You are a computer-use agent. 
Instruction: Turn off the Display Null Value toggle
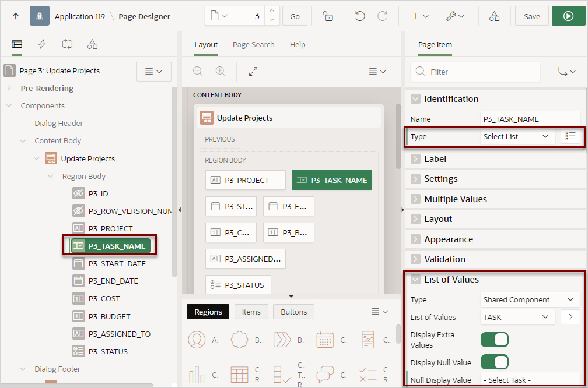pos(495,362)
